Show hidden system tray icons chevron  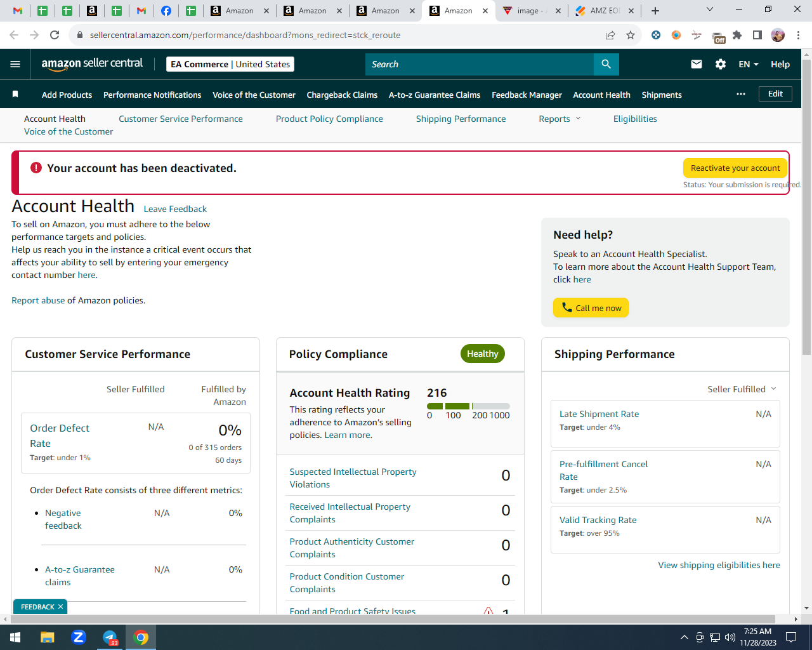[684, 637]
